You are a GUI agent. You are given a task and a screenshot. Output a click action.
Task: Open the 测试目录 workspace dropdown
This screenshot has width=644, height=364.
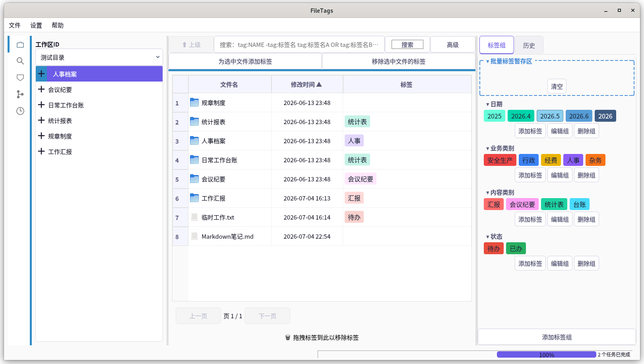[99, 57]
